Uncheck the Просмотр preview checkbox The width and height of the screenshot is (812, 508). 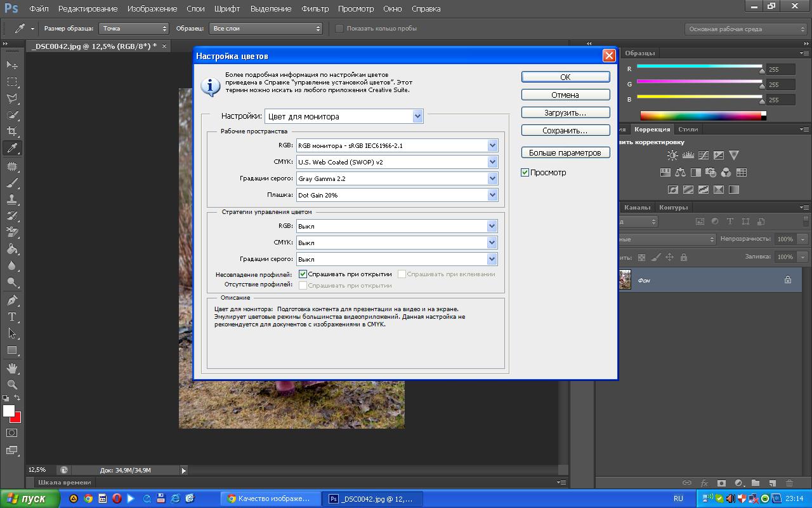(x=525, y=172)
